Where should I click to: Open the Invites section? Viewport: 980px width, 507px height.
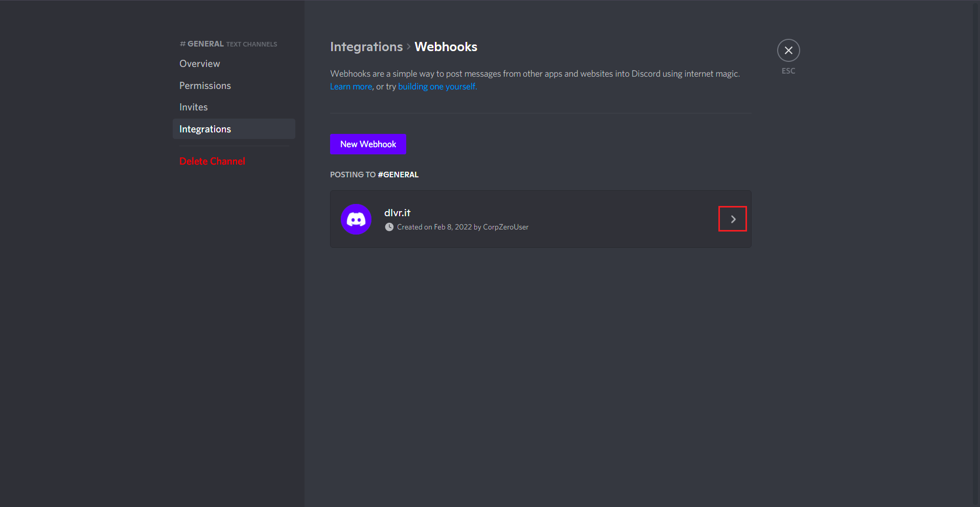point(194,107)
